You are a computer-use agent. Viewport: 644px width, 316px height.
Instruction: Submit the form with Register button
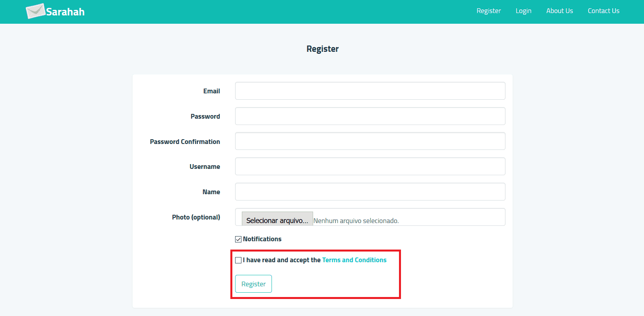click(253, 284)
